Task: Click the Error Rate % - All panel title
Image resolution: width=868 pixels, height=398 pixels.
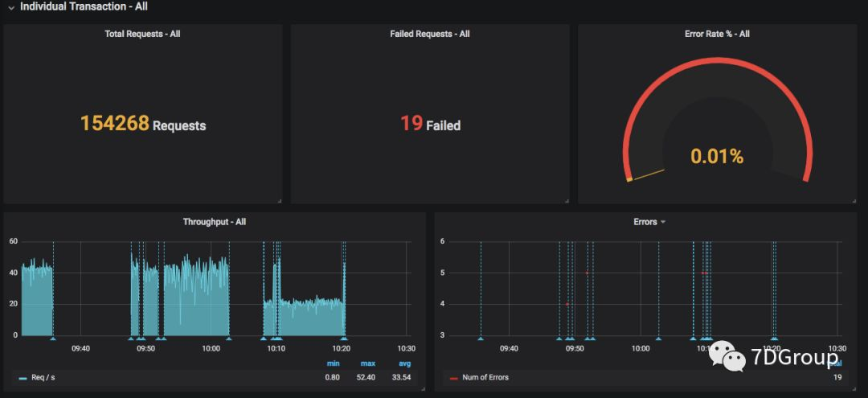Action: click(717, 34)
